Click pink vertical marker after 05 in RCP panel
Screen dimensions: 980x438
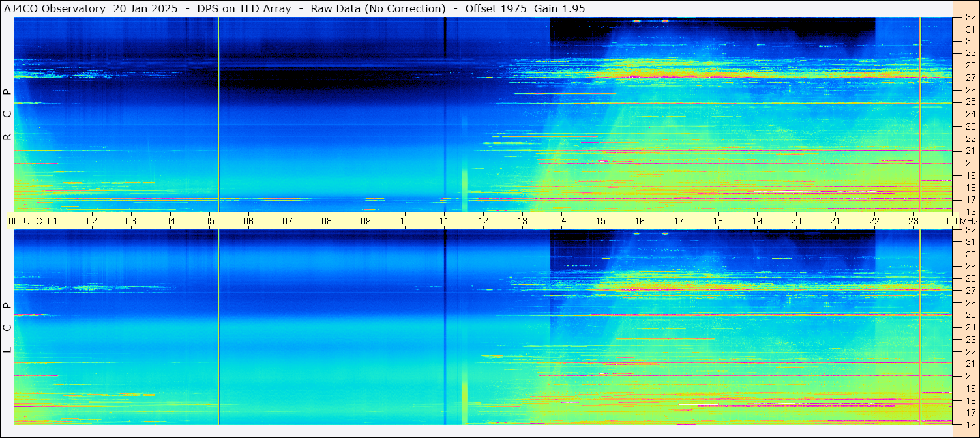coord(218,115)
